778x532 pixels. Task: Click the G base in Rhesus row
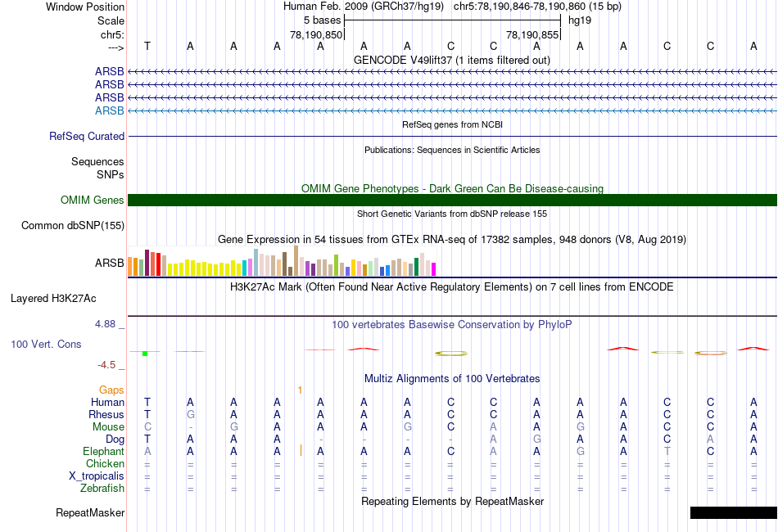(191, 414)
